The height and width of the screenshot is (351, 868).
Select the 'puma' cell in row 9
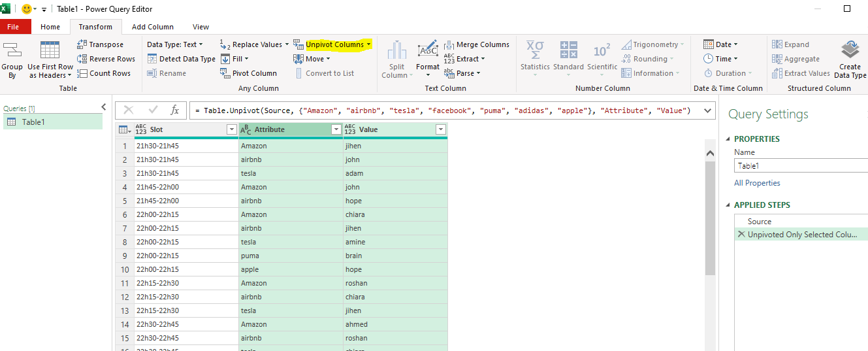point(291,256)
